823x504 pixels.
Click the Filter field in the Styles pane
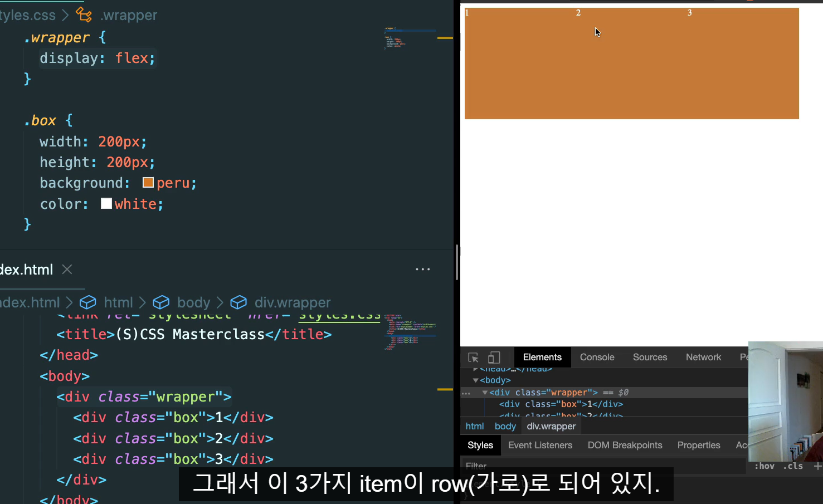tap(603, 466)
